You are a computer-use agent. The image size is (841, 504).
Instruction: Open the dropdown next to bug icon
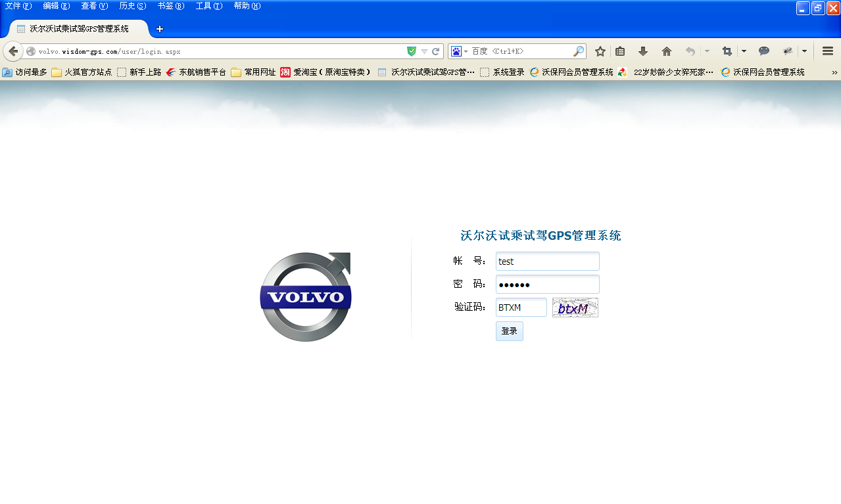(x=804, y=51)
